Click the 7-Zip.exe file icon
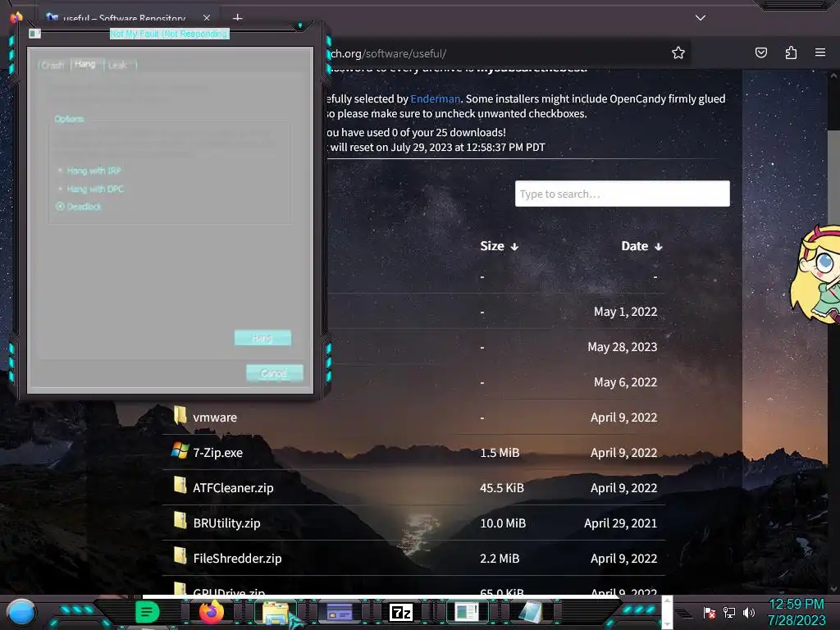The image size is (840, 630). [x=180, y=450]
